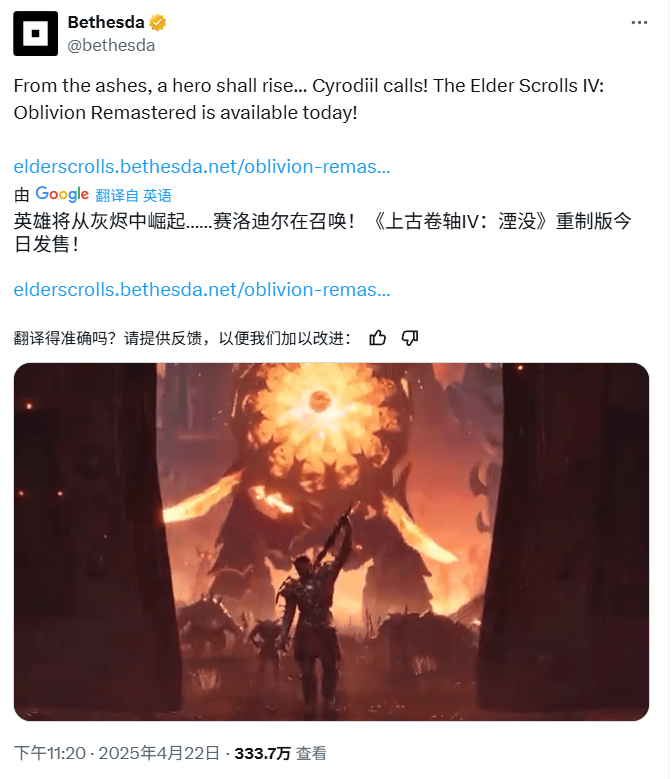Open the first elderscrolls.bethesda.net link
The height and width of the screenshot is (779, 671).
tap(202, 166)
